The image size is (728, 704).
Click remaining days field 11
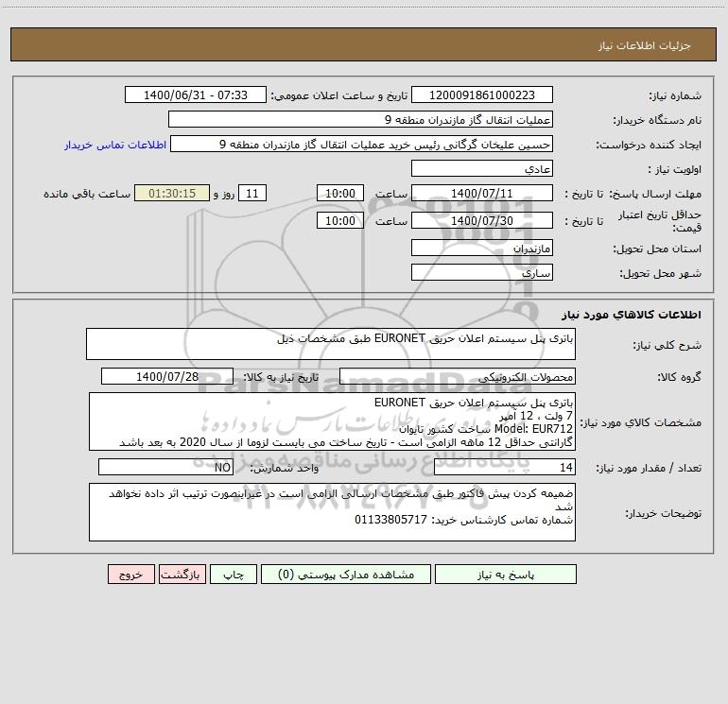click(x=252, y=193)
